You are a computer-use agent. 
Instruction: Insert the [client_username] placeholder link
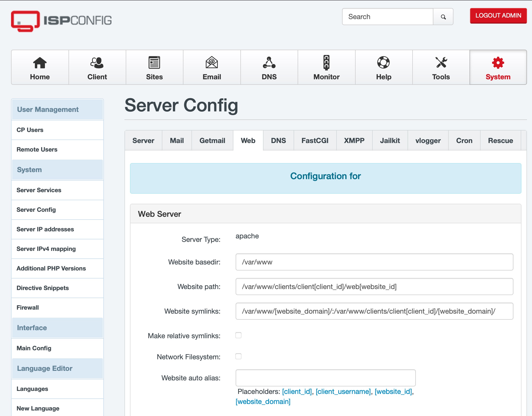tap(343, 391)
